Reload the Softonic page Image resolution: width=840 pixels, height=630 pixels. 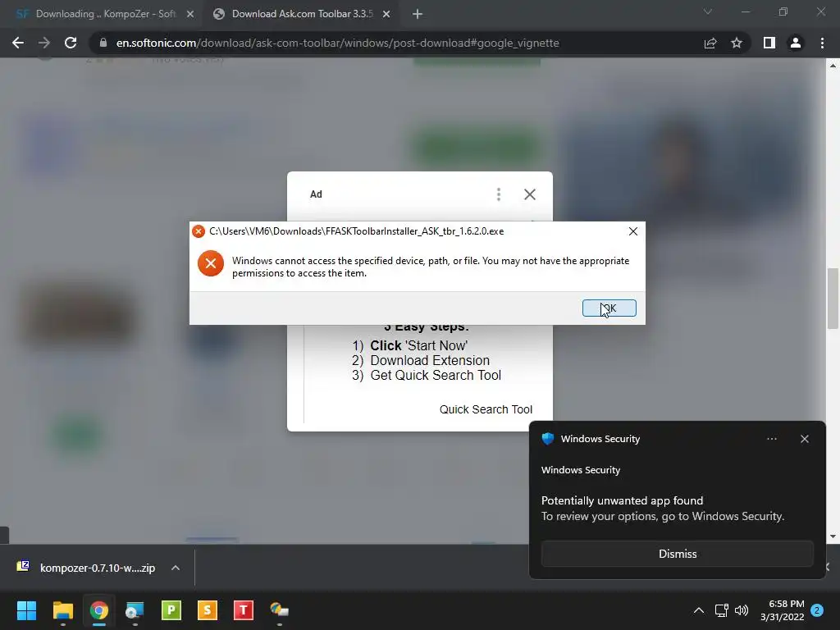click(71, 43)
